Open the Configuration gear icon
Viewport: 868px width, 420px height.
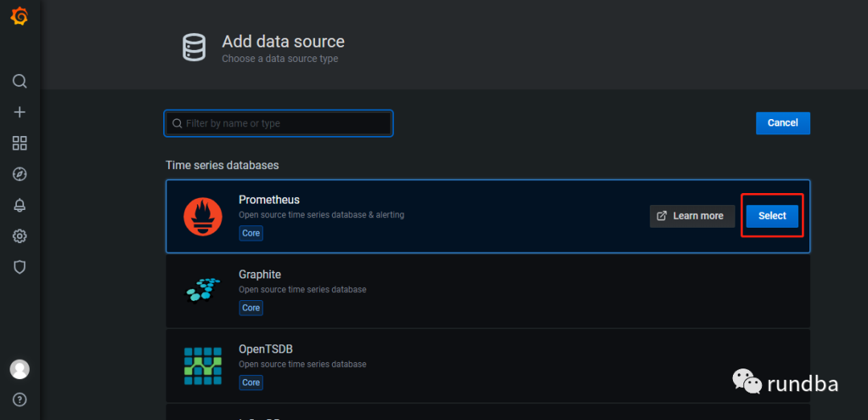point(20,236)
